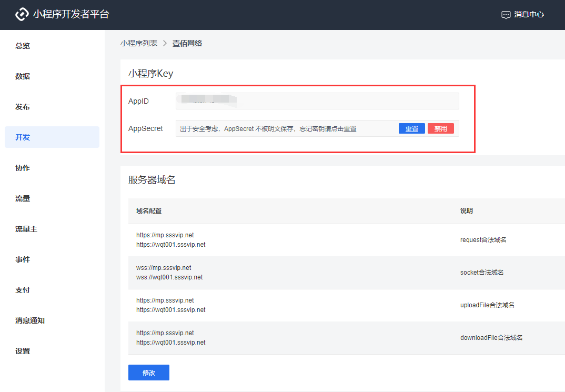The width and height of the screenshot is (565, 392).
Task: Open the 支付 sidebar page
Action: (x=23, y=290)
